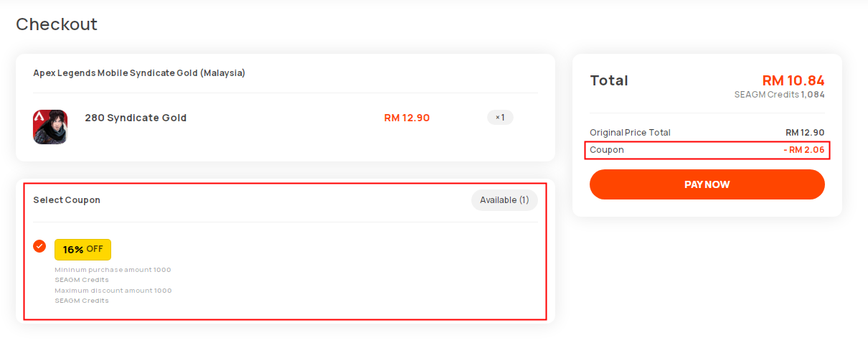Open the Available (1) coupons list
Viewport: 868px width, 343px height.
pyautogui.click(x=504, y=200)
